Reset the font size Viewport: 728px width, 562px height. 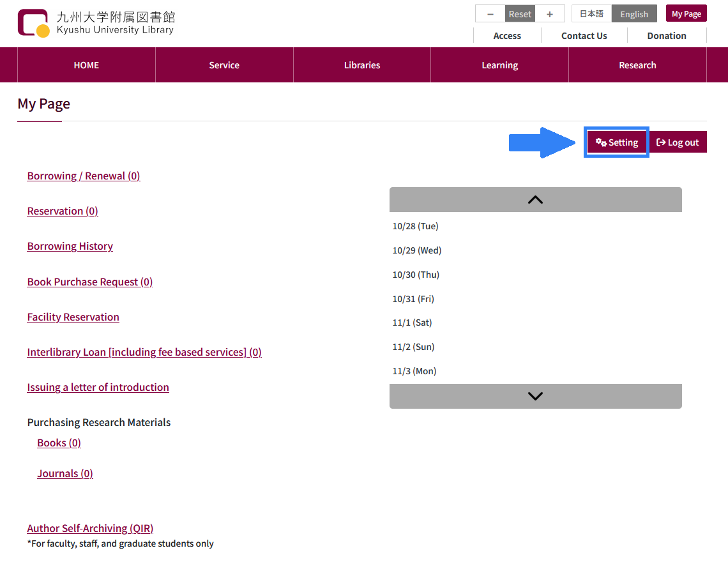coord(520,14)
